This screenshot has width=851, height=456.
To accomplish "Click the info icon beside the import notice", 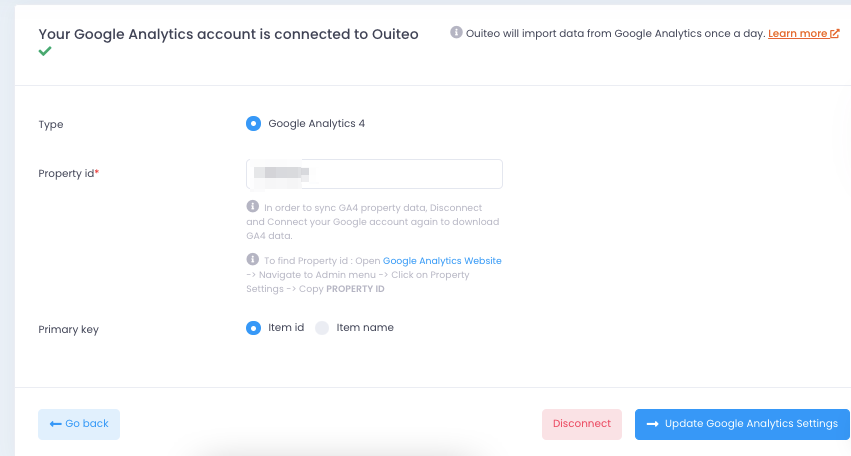I will click(x=456, y=33).
